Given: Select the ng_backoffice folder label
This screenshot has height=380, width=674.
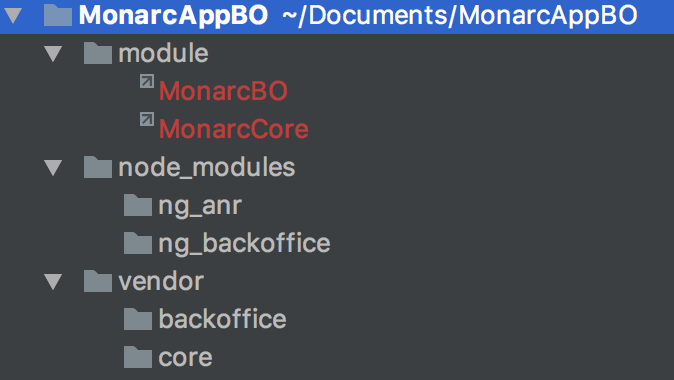Looking at the screenshot, I should tap(244, 244).
